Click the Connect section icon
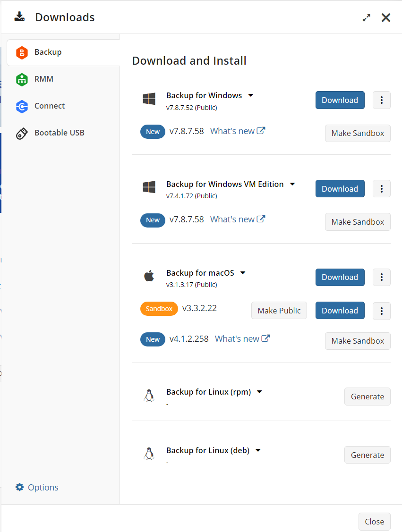The width and height of the screenshot is (402, 532). 22,106
